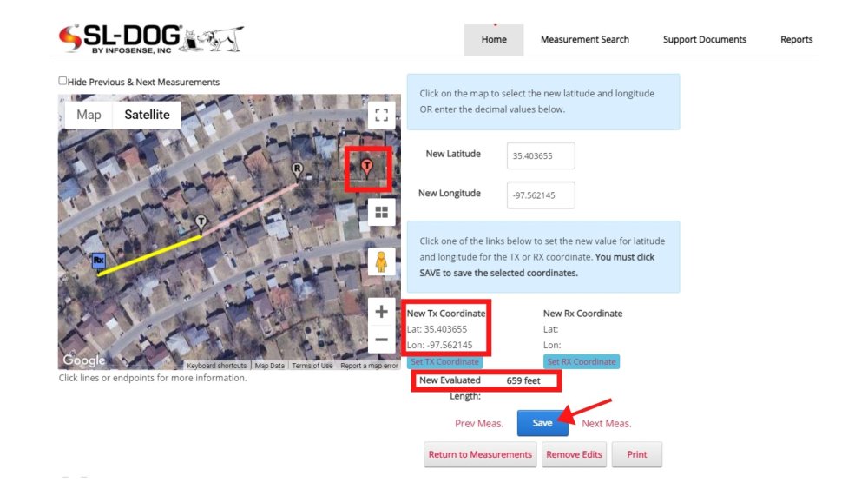Click the yellow measurement line segment

pyautogui.click(x=149, y=254)
